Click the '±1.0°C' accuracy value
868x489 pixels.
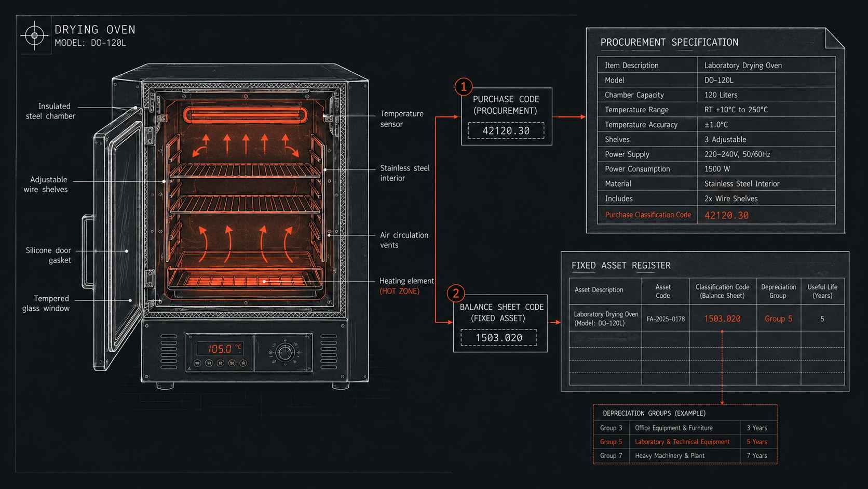pyautogui.click(x=716, y=125)
